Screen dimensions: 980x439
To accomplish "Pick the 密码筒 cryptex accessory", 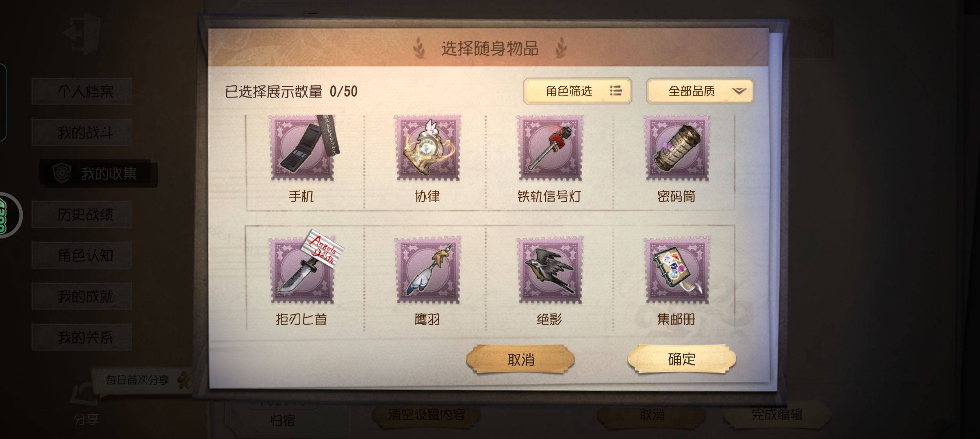I will [x=677, y=148].
